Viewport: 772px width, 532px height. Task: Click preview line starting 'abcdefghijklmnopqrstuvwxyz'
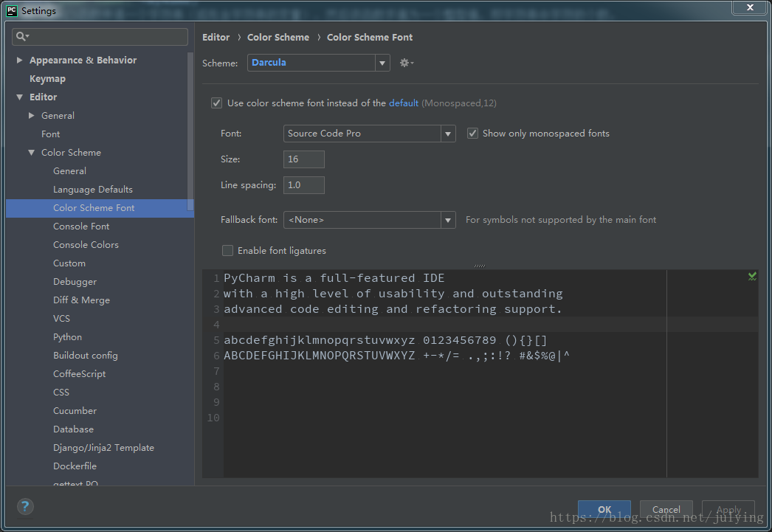385,340
